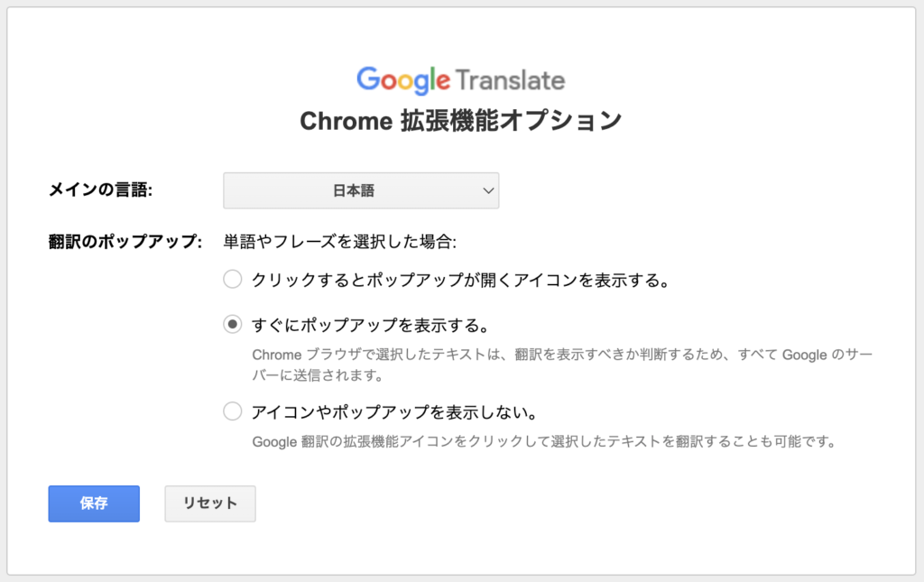Click the Google Translate logo
Screen dimensions: 924x582
tap(460, 80)
